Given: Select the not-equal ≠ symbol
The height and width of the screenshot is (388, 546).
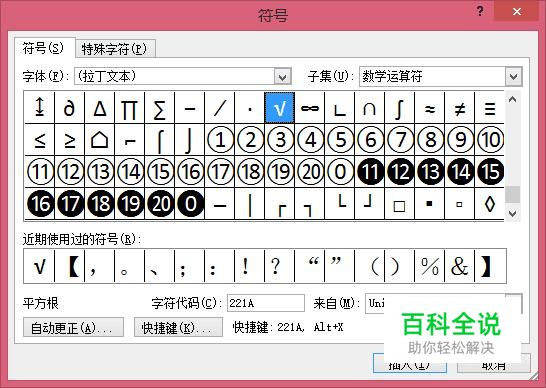Looking at the screenshot, I should [460, 108].
